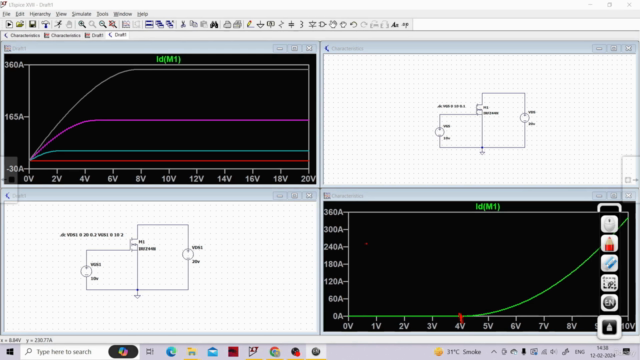Screen dimensions: 640x360
Task: Open the Help menu
Action: pos(142,14)
